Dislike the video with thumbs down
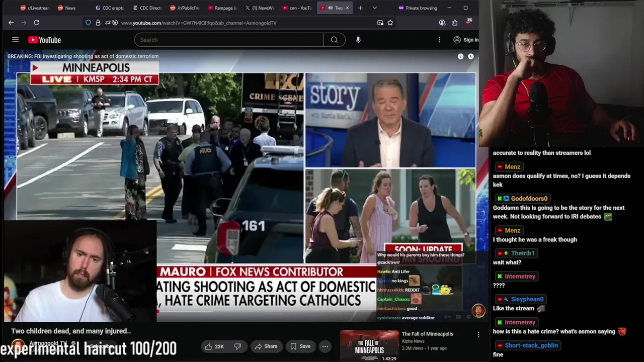Image resolution: width=644 pixels, height=362 pixels. pos(237,346)
